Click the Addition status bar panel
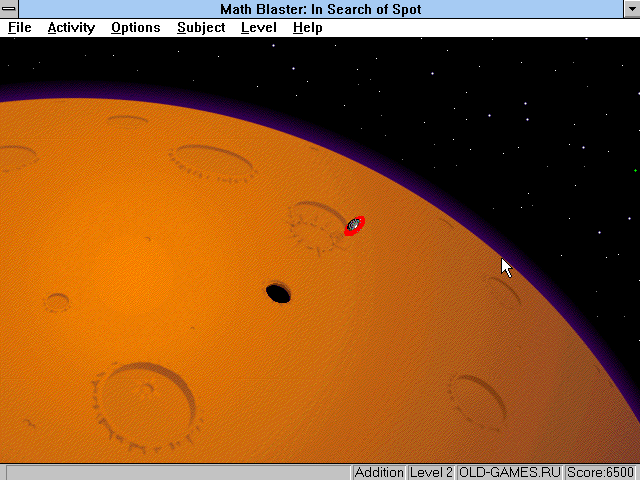 379,472
